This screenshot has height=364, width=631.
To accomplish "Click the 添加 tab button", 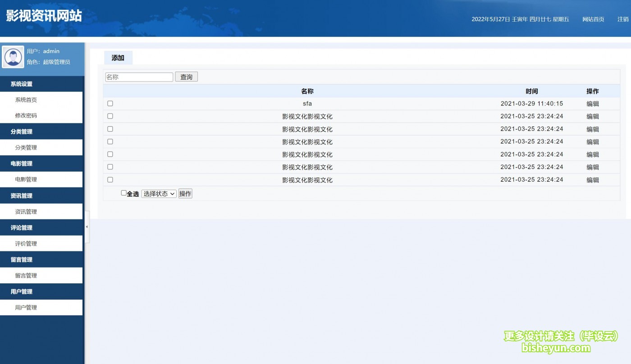I will [x=118, y=58].
